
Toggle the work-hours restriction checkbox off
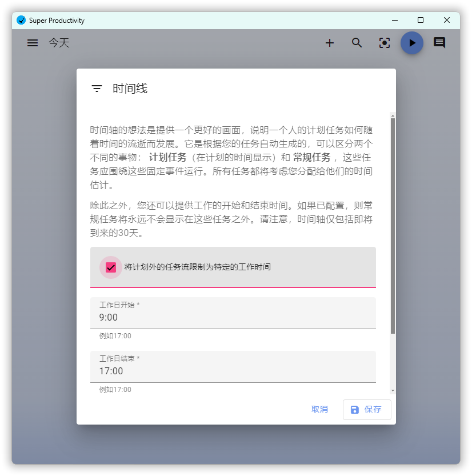tap(110, 267)
